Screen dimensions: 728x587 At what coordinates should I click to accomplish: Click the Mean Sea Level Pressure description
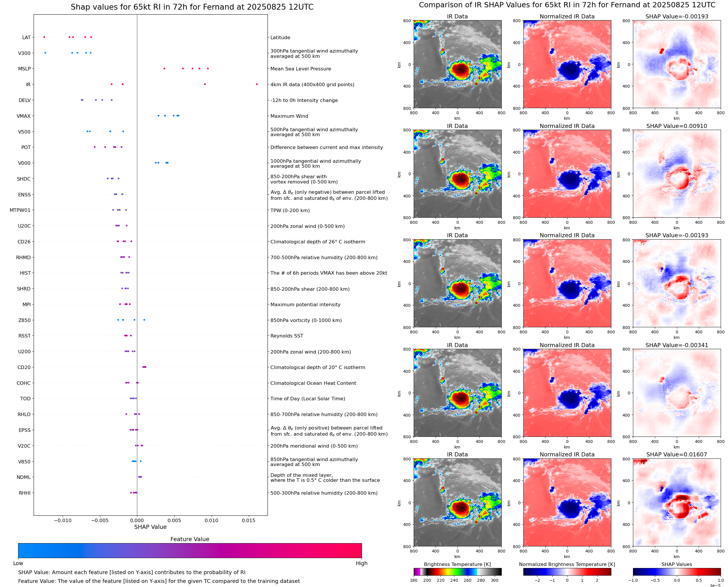click(x=300, y=69)
